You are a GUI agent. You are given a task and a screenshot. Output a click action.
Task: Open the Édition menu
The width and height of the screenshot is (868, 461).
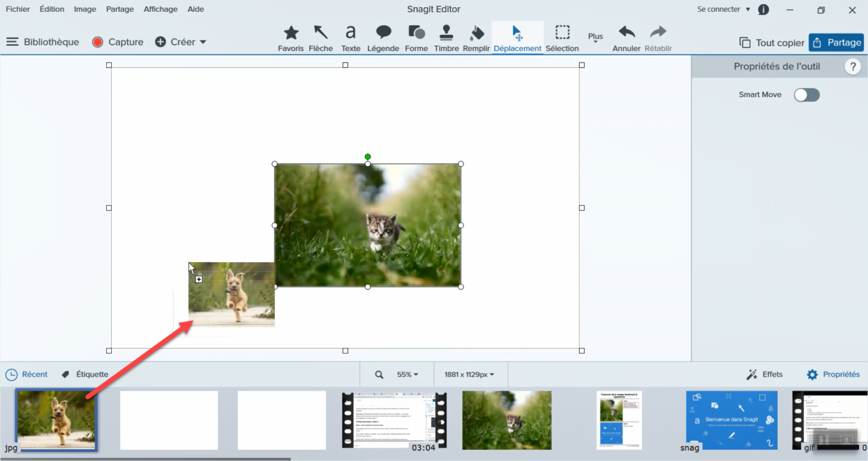pyautogui.click(x=52, y=9)
